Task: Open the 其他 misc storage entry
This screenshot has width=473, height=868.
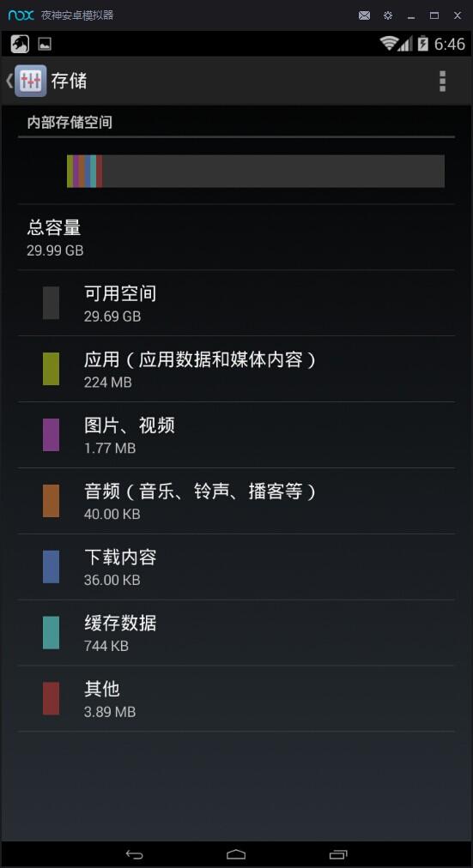Action: [237, 699]
